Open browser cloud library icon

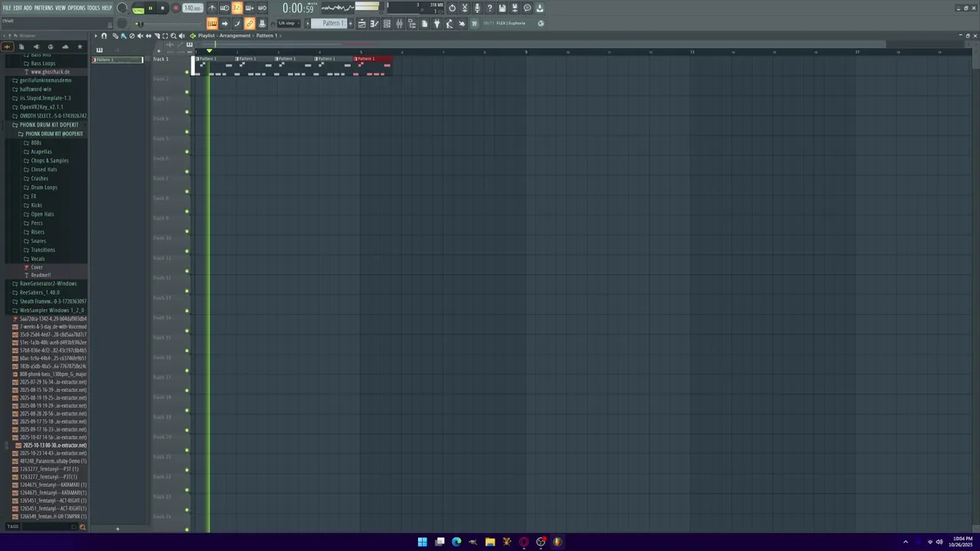(x=65, y=47)
